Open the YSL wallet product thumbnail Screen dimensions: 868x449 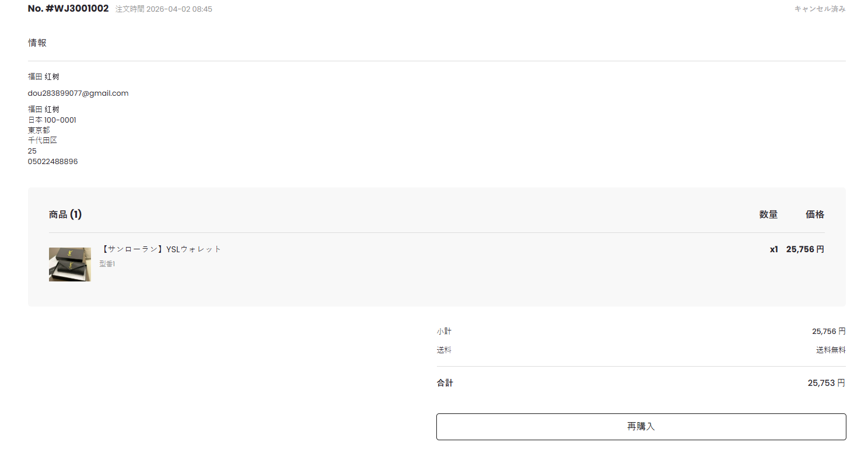click(x=69, y=264)
